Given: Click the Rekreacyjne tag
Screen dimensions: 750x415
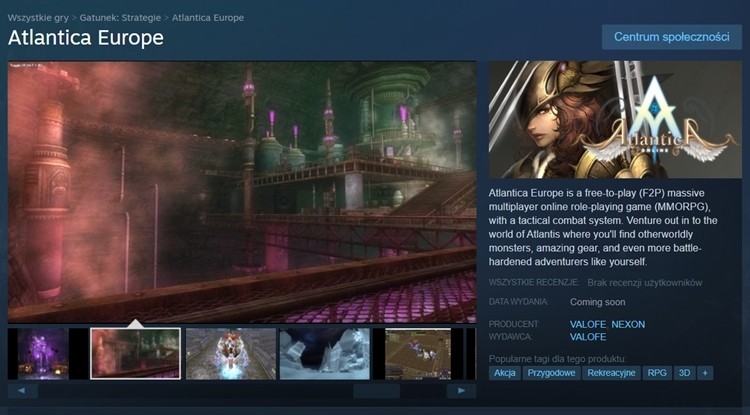Looking at the screenshot, I should pyautogui.click(x=611, y=373).
